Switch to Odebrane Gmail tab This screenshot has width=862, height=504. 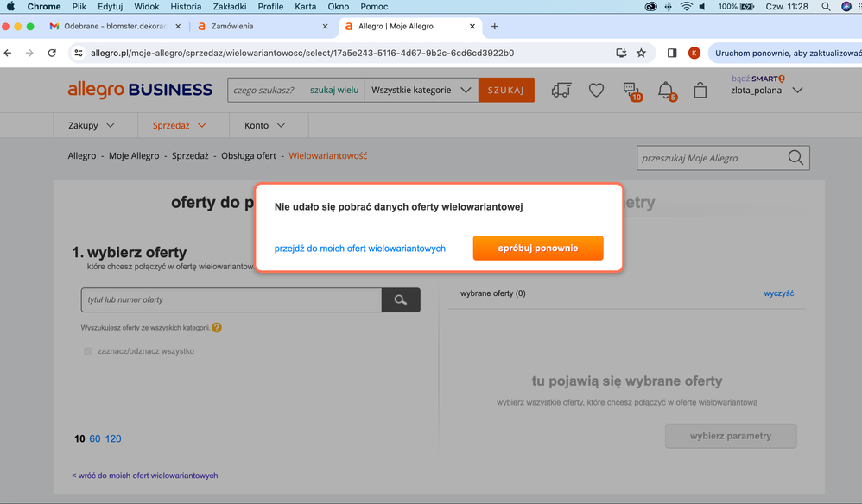[116, 27]
